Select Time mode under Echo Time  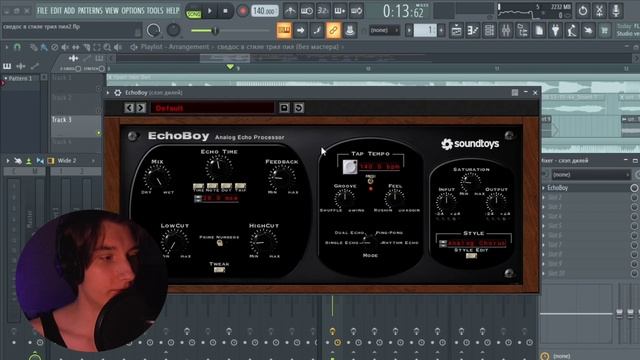tap(198, 187)
